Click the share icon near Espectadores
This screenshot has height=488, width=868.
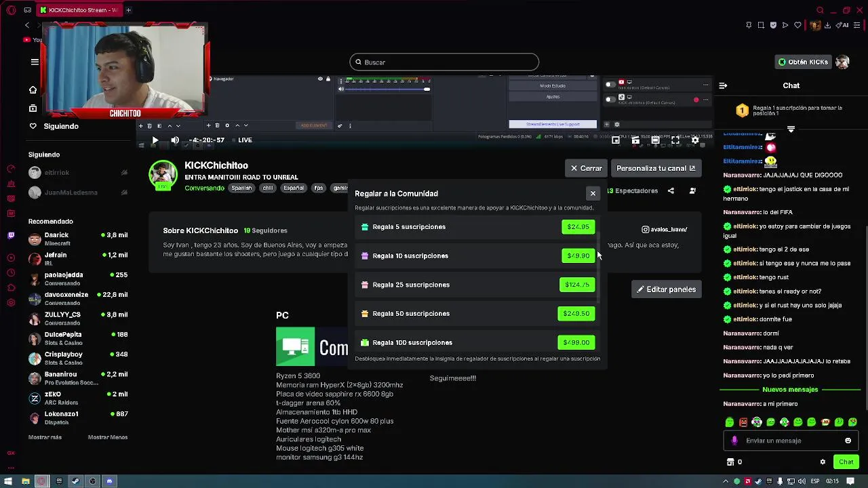click(x=671, y=191)
